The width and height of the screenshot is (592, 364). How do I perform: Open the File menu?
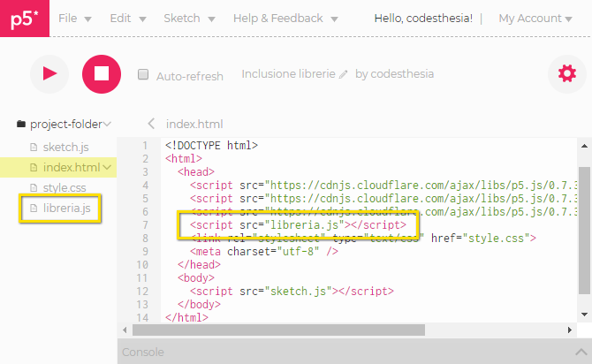point(75,19)
